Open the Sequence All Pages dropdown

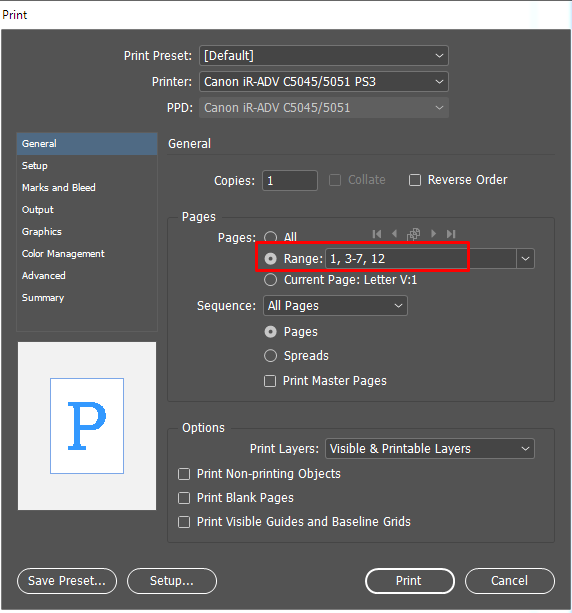coord(335,306)
